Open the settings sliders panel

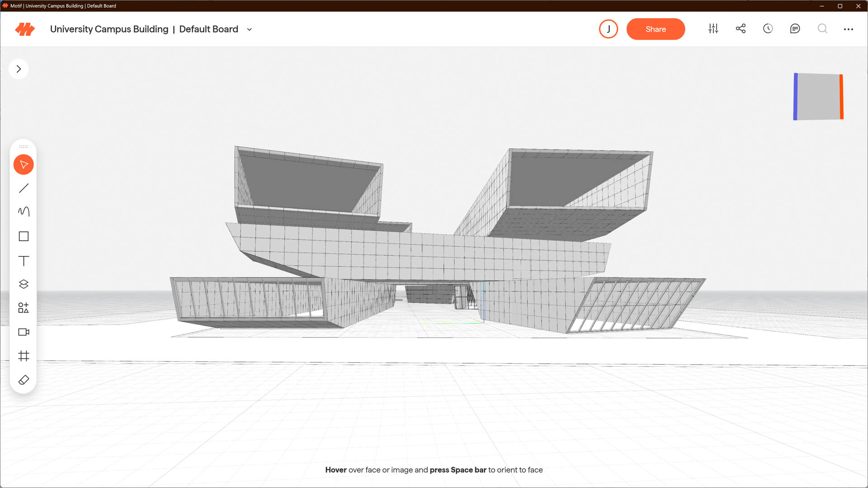[x=713, y=29]
